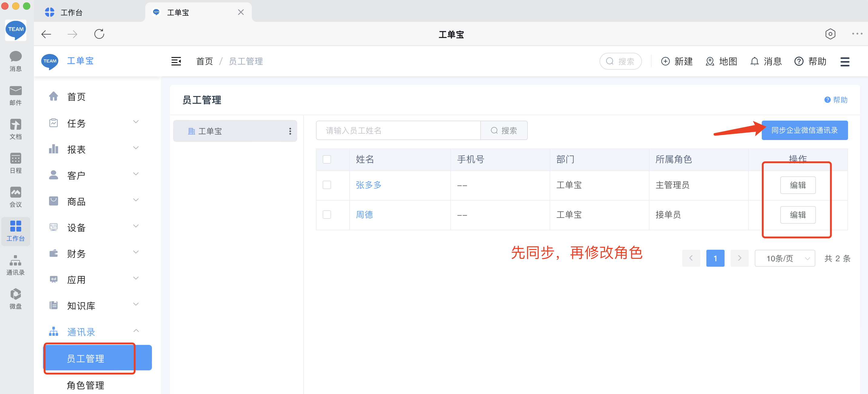Check the checkbox for 周德 row
Viewport: 868px width, 394px height.
coord(327,215)
